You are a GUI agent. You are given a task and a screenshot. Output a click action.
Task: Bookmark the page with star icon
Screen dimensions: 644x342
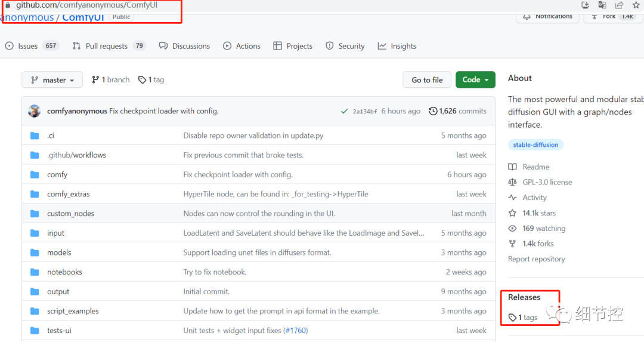tap(636, 5)
